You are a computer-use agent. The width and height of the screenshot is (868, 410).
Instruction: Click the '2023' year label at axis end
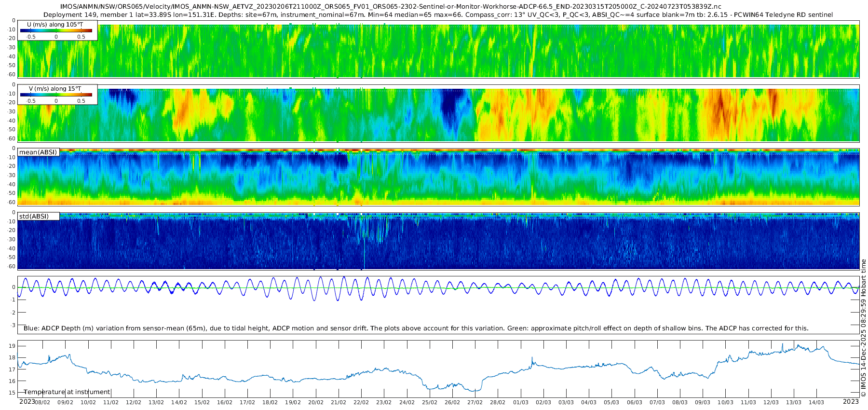point(851,402)
